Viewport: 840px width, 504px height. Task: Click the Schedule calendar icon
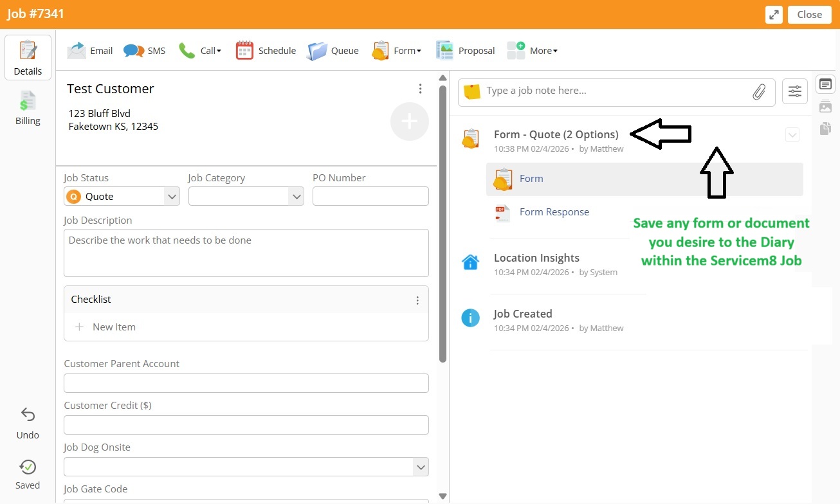tap(244, 51)
